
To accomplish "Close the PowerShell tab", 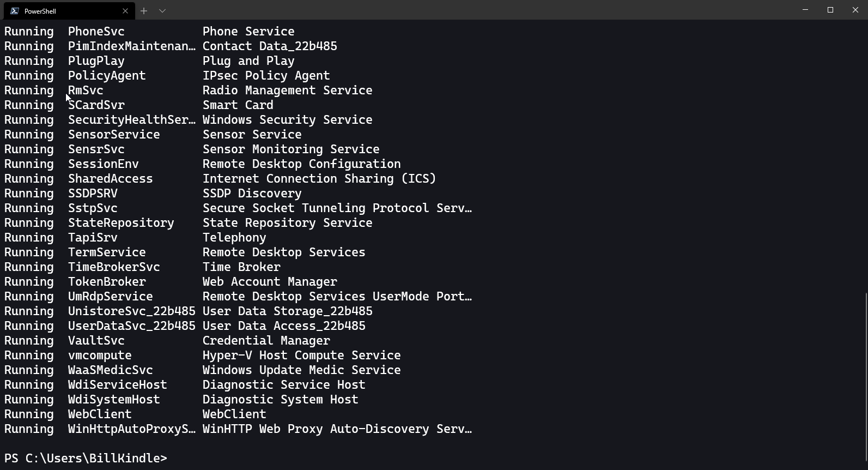I will [125, 11].
